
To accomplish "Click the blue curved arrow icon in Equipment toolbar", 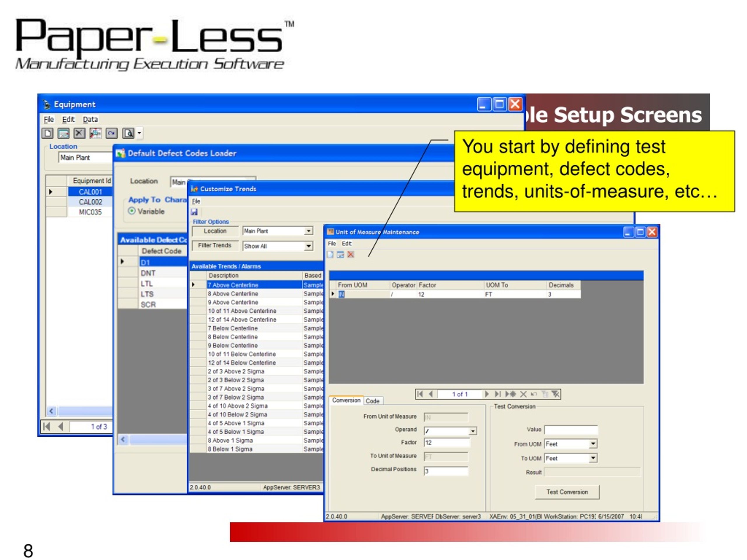I will 111,133.
